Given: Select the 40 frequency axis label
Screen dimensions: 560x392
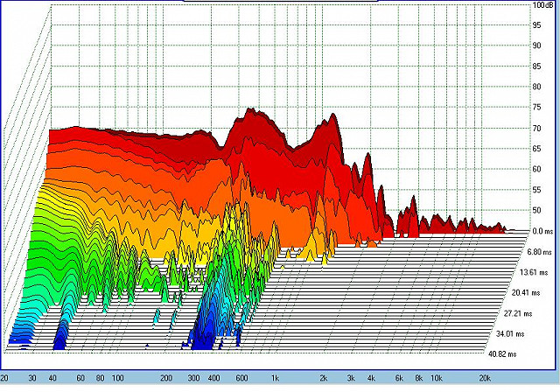Looking at the screenshot, I should tap(52, 378).
